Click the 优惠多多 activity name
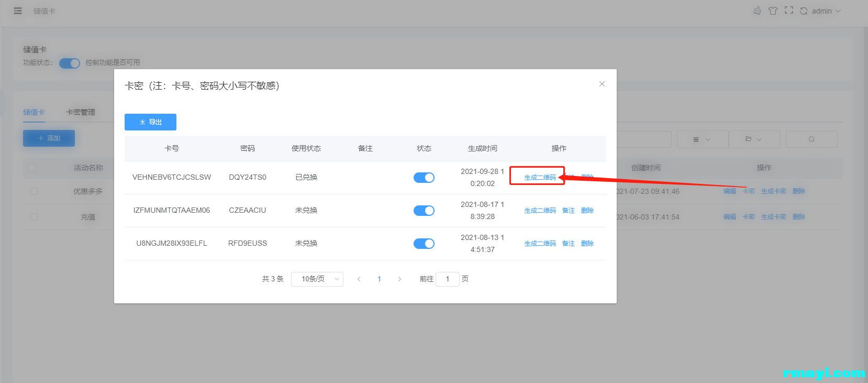Image resolution: width=868 pixels, height=383 pixels. pos(88,191)
